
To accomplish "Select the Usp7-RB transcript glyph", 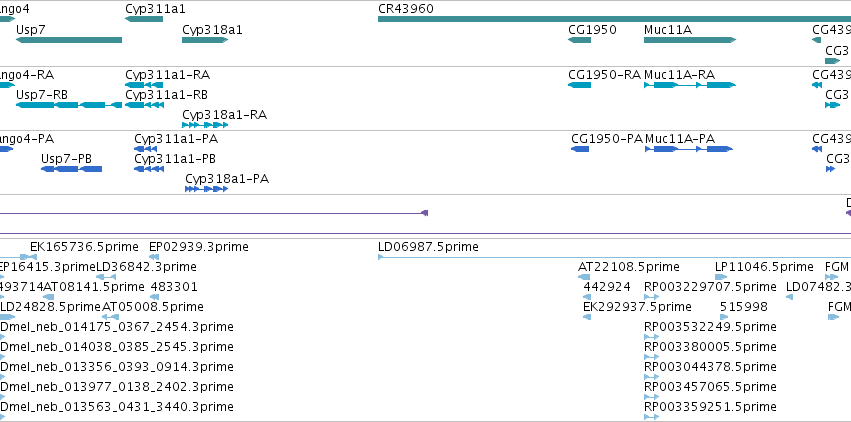I will (69, 105).
